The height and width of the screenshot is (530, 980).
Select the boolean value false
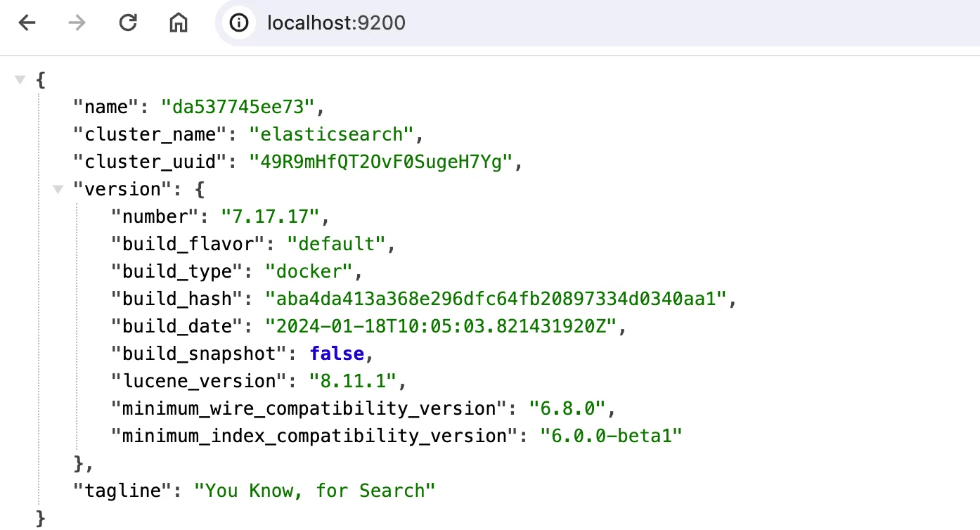[x=337, y=354]
